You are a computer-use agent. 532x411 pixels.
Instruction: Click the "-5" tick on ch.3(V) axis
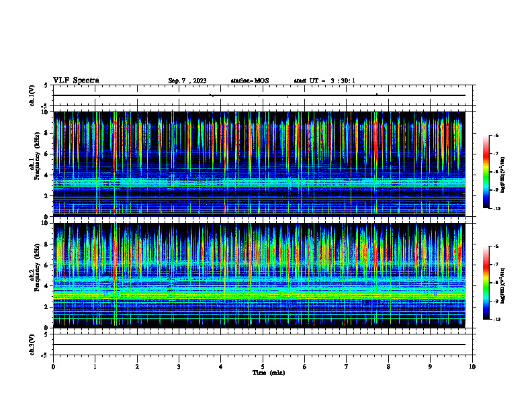[x=45, y=355]
